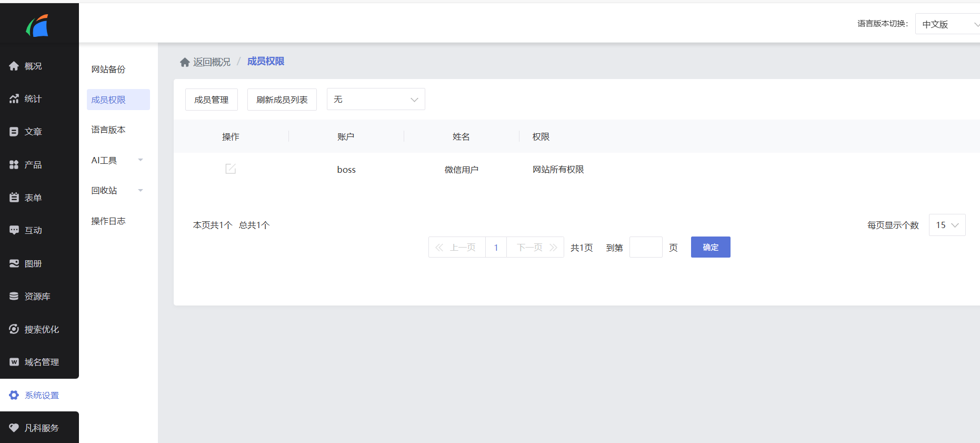Viewport: 980px width, 443px height.
Task: Click the edit icon for boss account
Action: pos(231,169)
